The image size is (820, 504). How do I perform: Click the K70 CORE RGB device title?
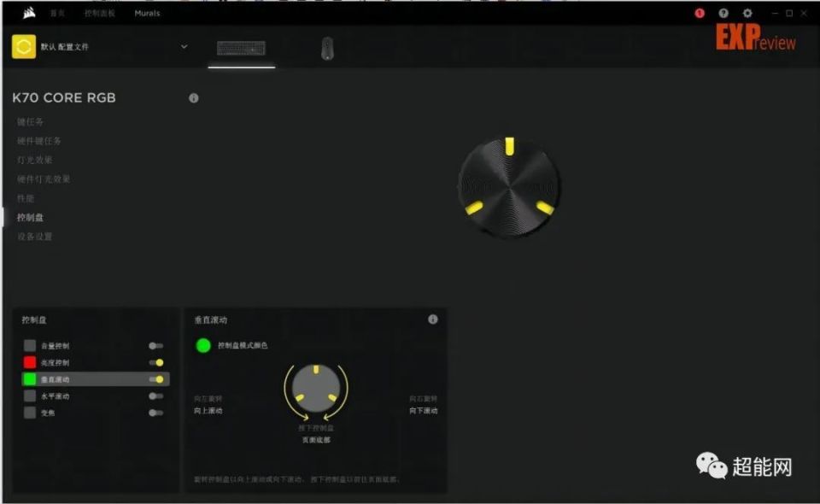coord(64,97)
